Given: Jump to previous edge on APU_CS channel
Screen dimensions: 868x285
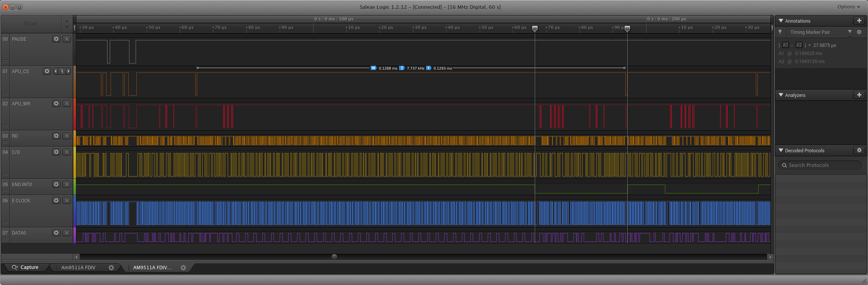Looking at the screenshot, I should pos(55,71).
